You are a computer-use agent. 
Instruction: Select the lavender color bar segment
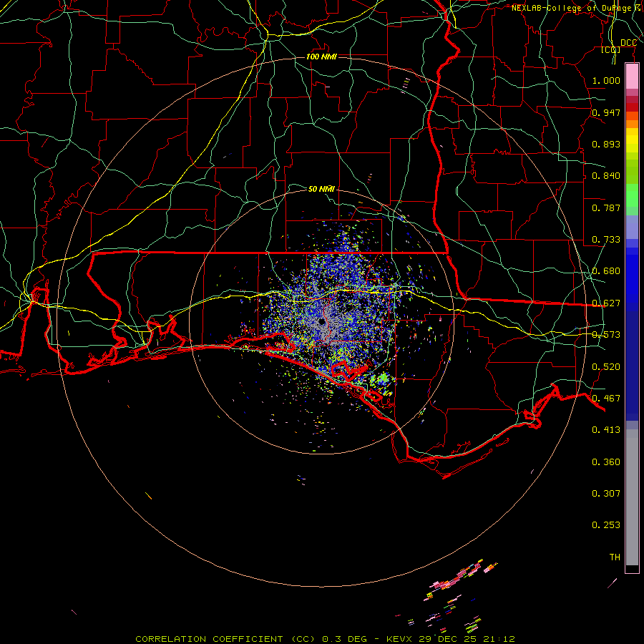coord(632,227)
